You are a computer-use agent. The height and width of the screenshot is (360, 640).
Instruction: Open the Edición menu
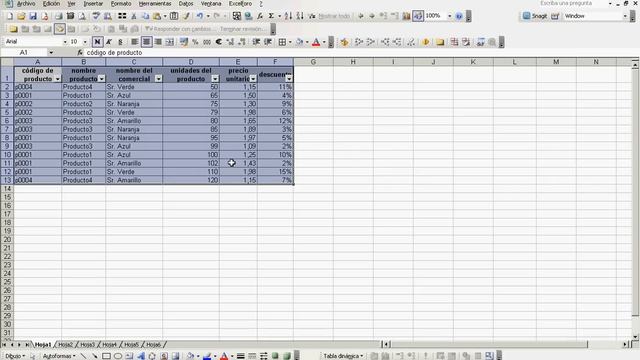51,4
